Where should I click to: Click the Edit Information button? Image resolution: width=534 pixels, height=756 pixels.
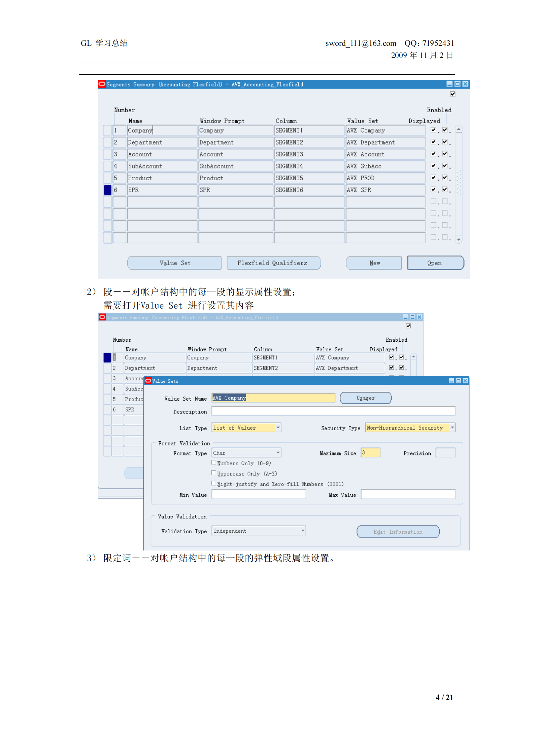[x=398, y=532]
